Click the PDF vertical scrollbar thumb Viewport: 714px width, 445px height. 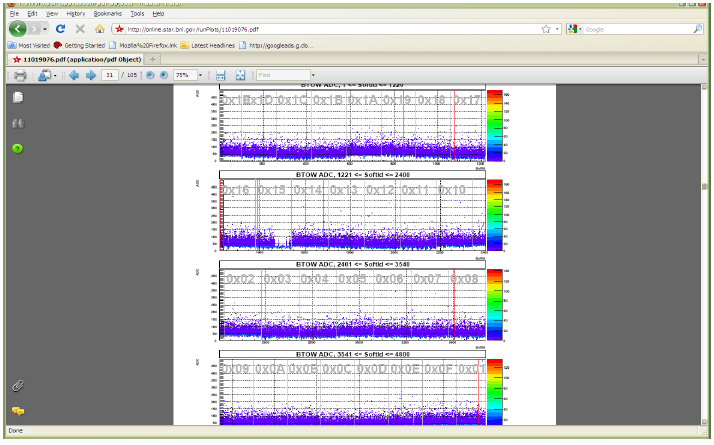[x=704, y=186]
